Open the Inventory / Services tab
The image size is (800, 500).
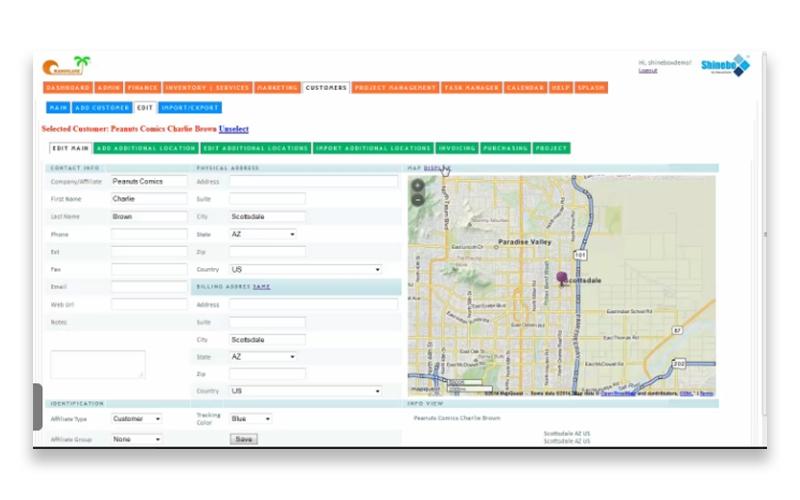pos(207,88)
